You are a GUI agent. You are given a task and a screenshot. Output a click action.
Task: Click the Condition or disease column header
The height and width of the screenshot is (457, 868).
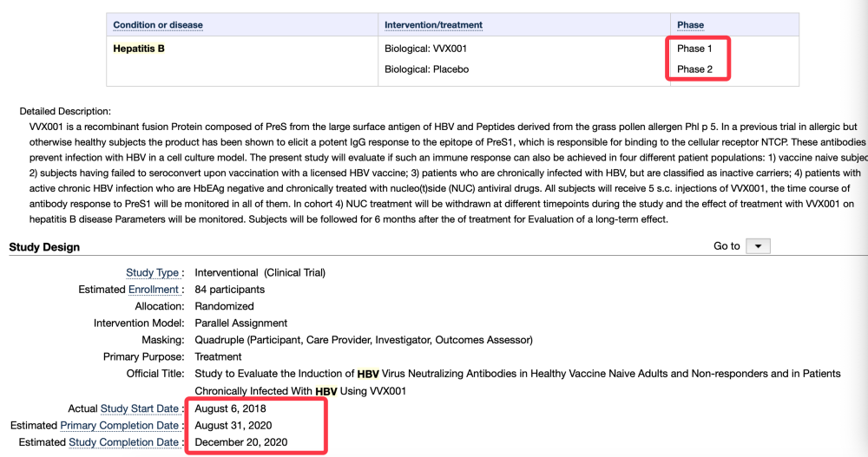pos(158,25)
